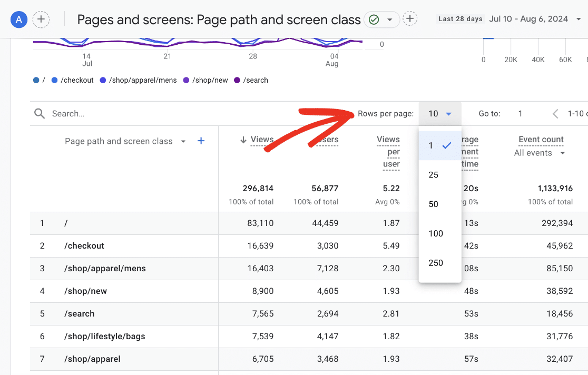
Task: Open the All events dropdown under Event count
Action: 538,153
